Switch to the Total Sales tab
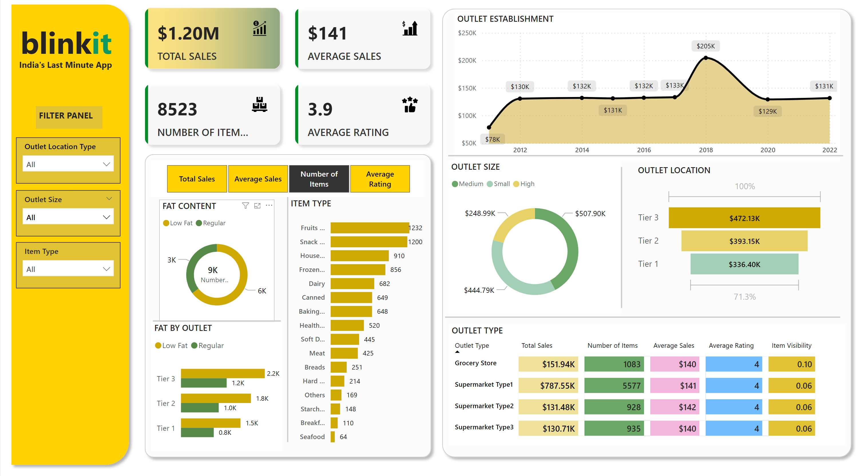The width and height of the screenshot is (868, 476). click(x=197, y=179)
